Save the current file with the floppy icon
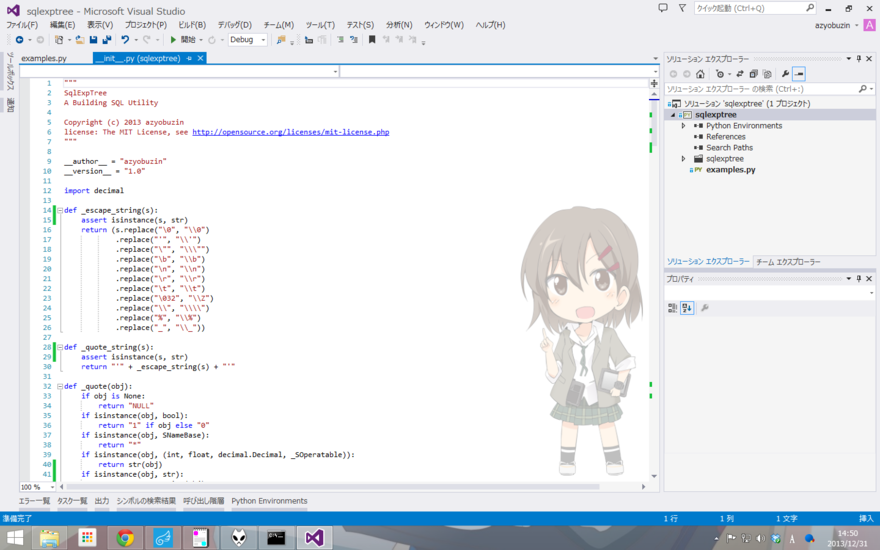880x550 pixels. tap(93, 40)
